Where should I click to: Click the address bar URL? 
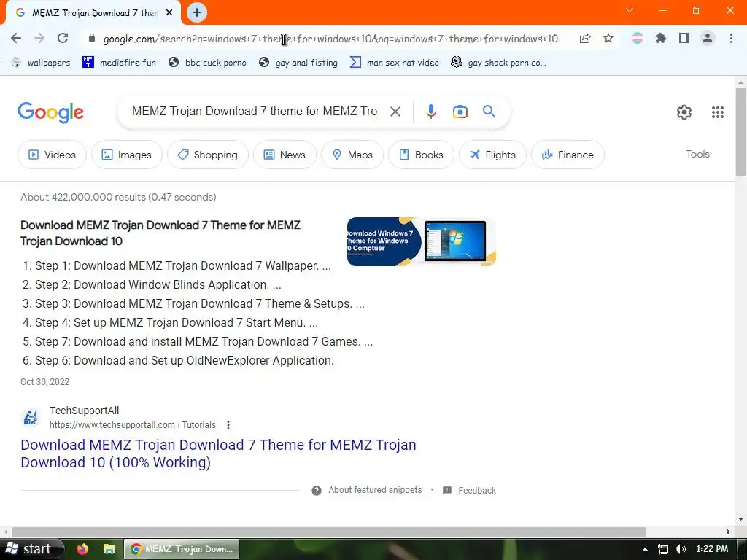coord(333,39)
